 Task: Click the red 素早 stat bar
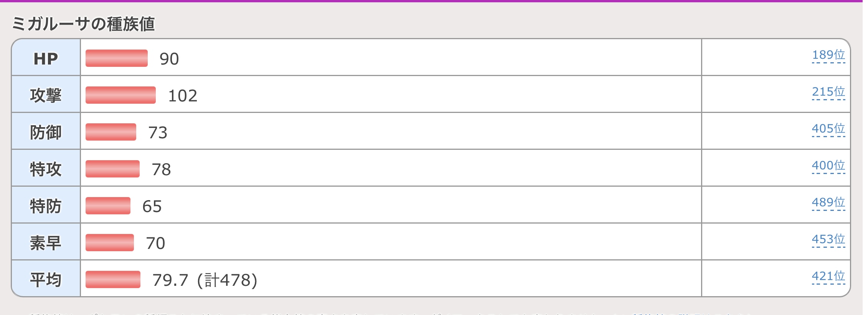pyautogui.click(x=109, y=243)
